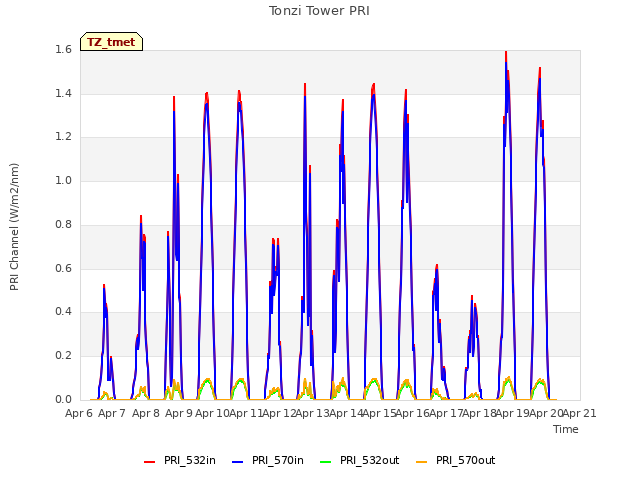Click the 0.0 y-axis tick label

(x=63, y=399)
